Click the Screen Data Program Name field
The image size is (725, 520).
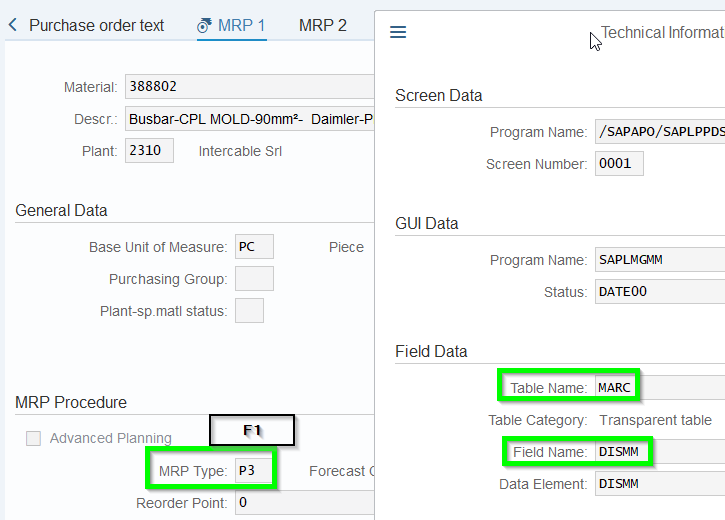pos(659,132)
